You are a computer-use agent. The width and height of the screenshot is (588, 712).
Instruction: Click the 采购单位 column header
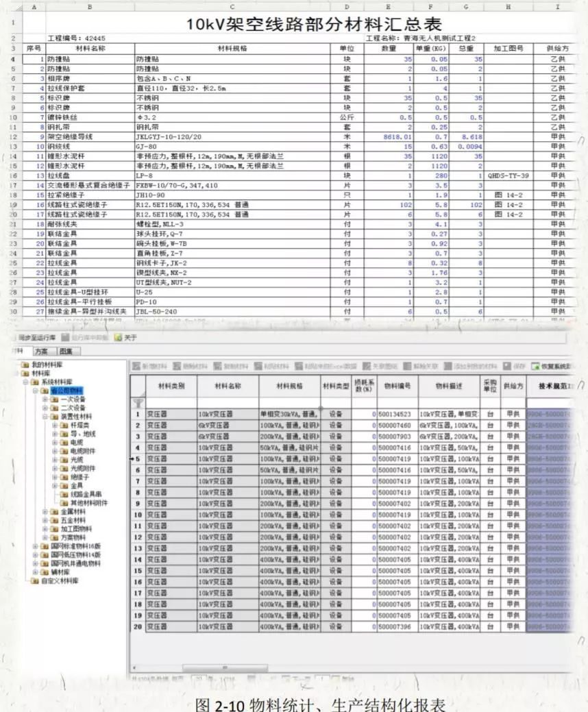pos(490,386)
